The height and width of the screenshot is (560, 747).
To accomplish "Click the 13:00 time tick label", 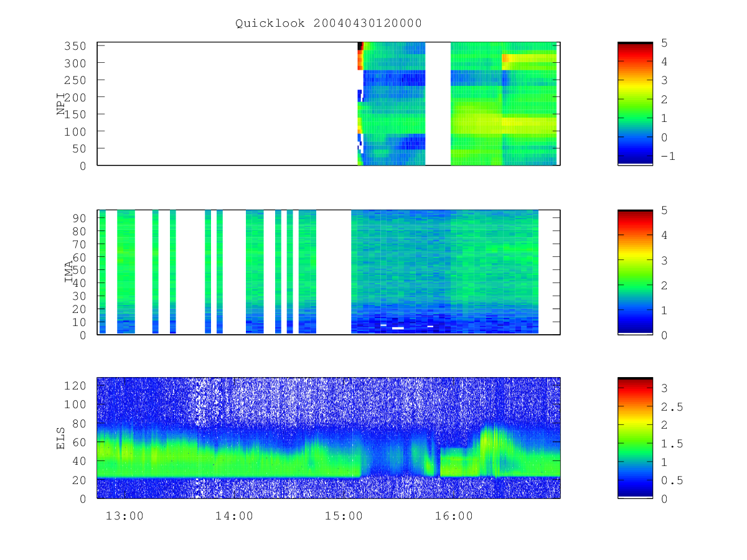I will coord(125,516).
